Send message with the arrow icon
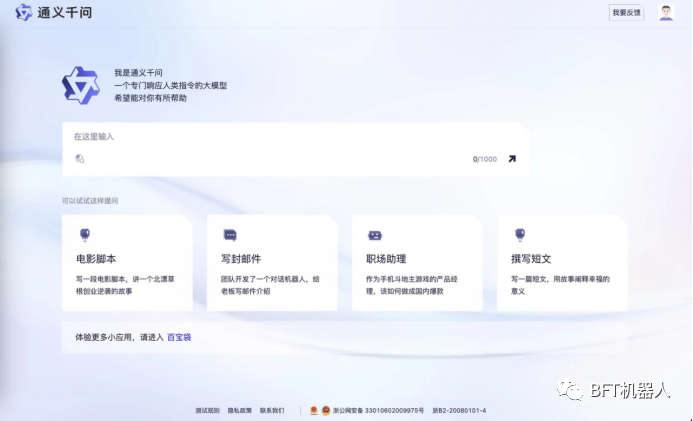Screen dimensions: 693x421 click(512, 159)
